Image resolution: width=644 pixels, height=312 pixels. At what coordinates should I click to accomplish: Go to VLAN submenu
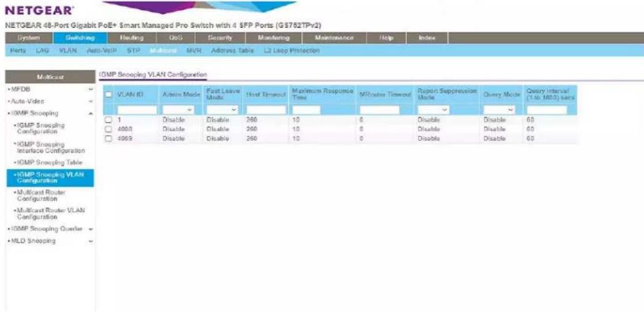(67, 51)
